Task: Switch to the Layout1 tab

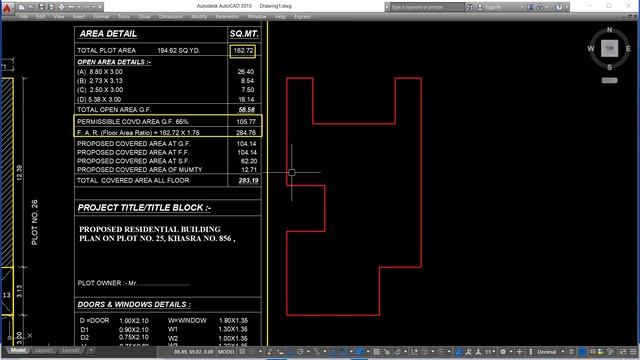Action: [x=44, y=350]
